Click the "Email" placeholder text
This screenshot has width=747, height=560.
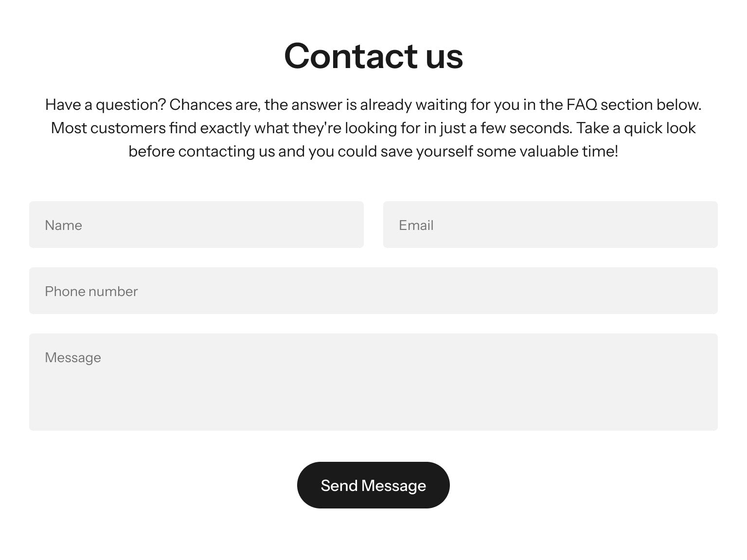click(416, 225)
